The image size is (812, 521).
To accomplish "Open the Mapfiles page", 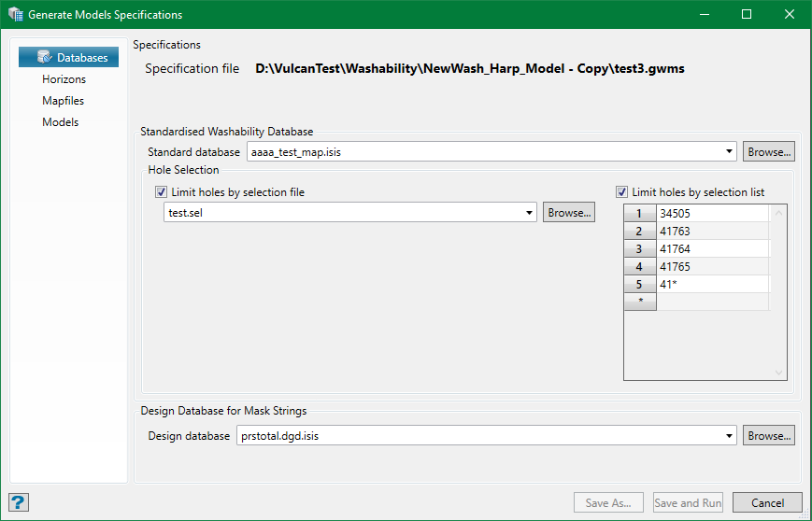I will [x=63, y=101].
